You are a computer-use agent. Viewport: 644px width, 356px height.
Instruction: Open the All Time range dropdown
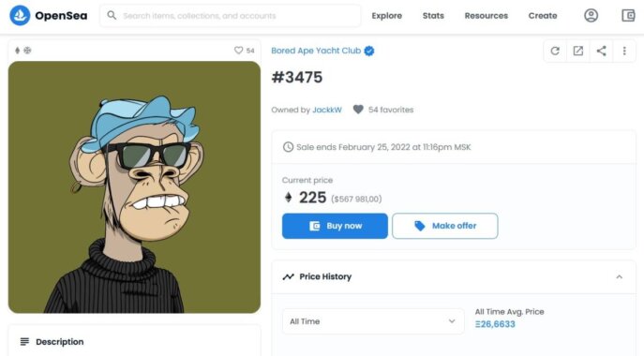pyautogui.click(x=373, y=321)
